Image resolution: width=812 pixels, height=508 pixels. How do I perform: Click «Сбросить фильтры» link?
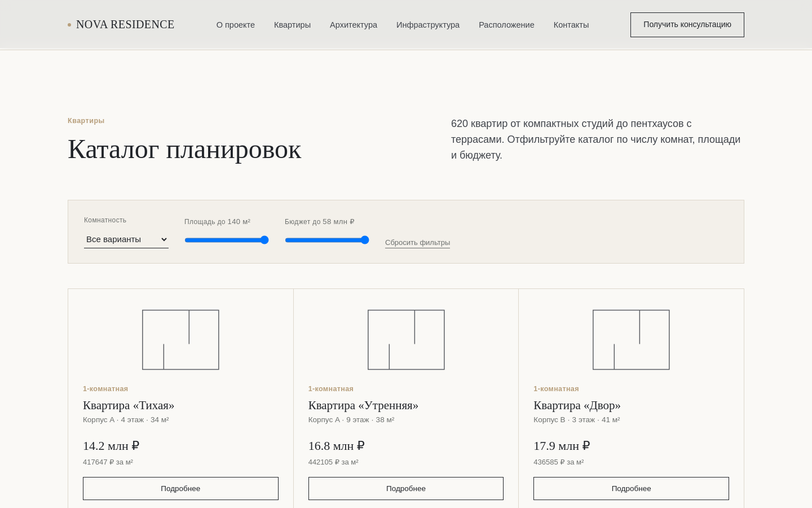(417, 243)
